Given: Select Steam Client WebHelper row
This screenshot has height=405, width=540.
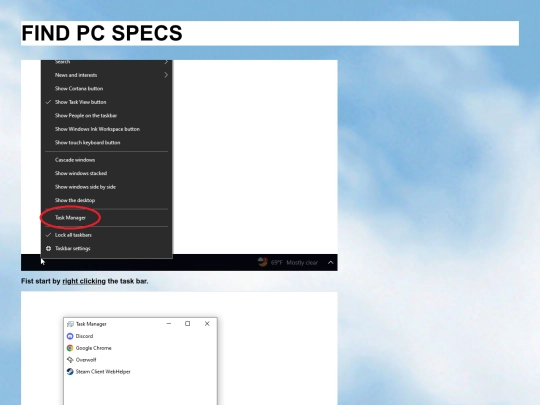Looking at the screenshot, I should pos(140,372).
